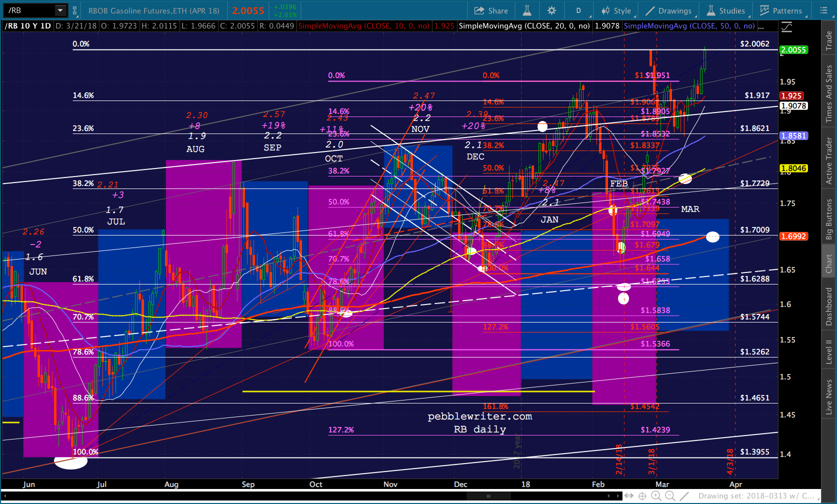
Task: Open the Style dropdown menu
Action: click(616, 10)
